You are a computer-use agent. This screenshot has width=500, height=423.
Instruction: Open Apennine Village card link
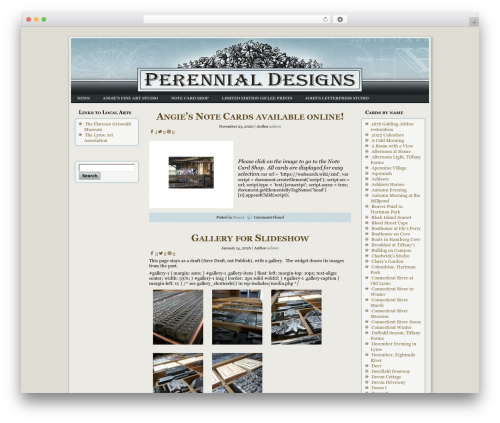click(389, 168)
